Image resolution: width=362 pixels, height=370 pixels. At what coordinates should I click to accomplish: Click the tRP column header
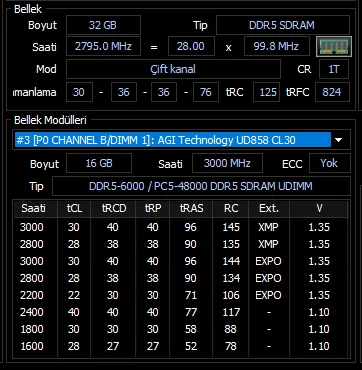point(153,209)
